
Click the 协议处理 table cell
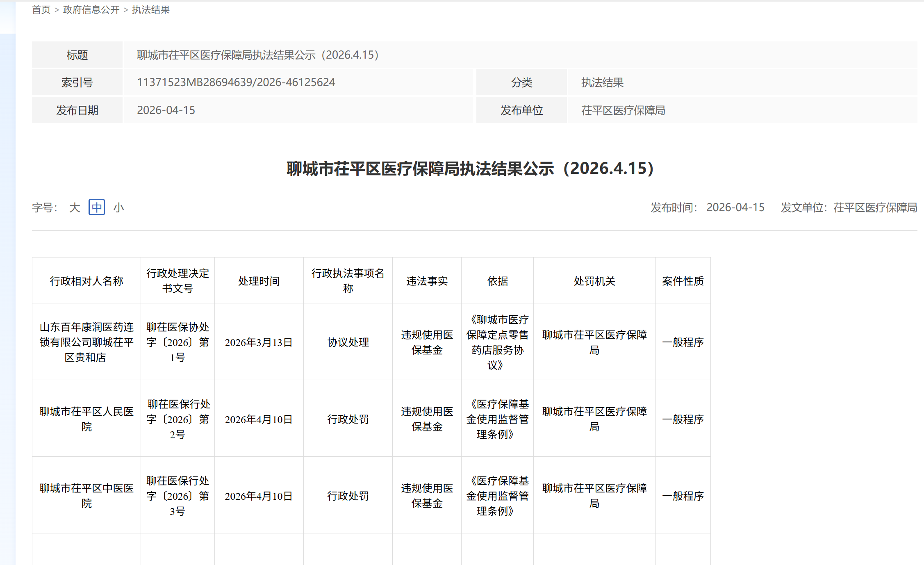(x=348, y=342)
